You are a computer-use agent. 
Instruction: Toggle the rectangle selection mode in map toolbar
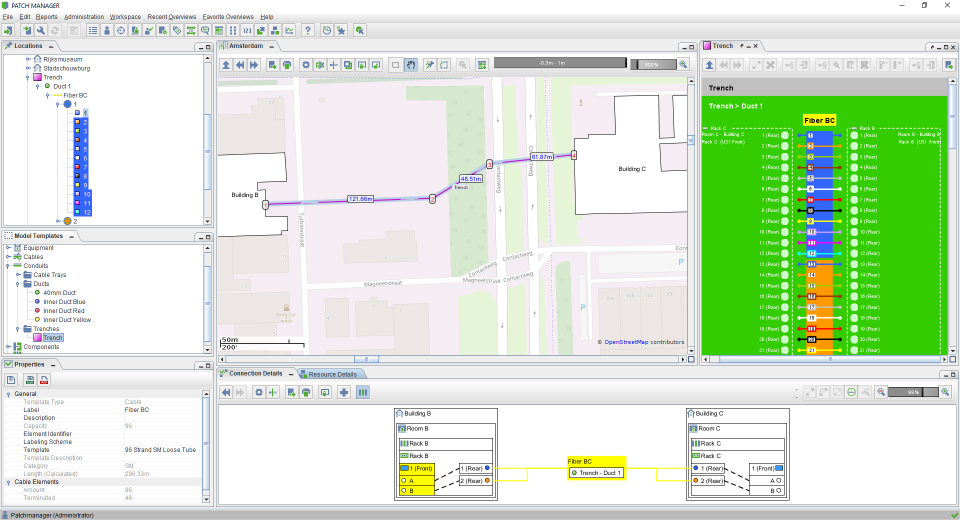396,65
